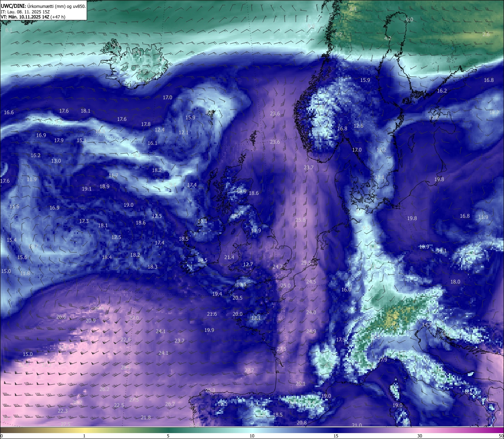Viewport: 504px width, 439px height.
Task: Click the 26.2 value label
Action: click(104, 389)
